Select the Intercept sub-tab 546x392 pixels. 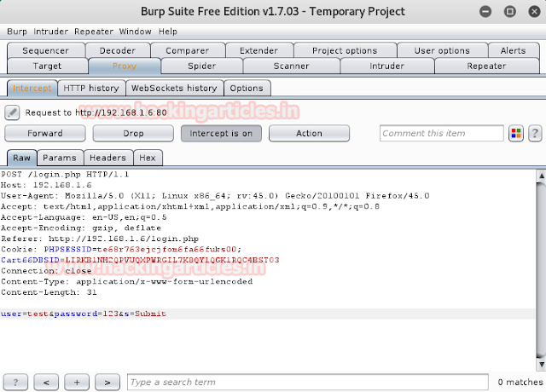point(32,89)
